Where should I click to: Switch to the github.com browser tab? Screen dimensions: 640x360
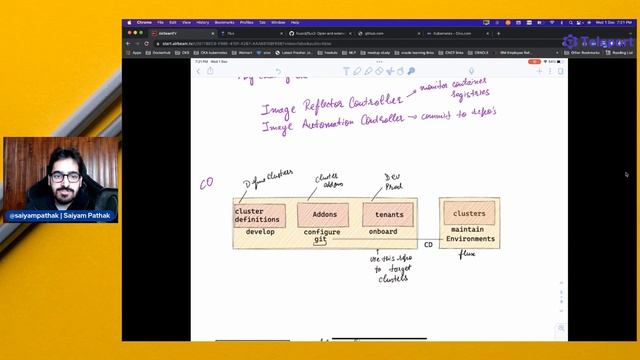point(388,33)
